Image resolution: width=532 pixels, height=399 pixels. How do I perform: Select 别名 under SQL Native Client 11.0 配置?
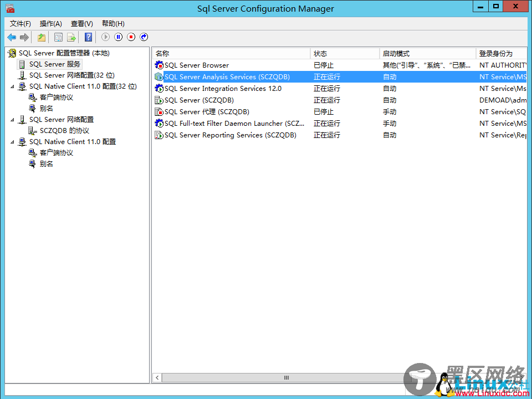[46, 164]
